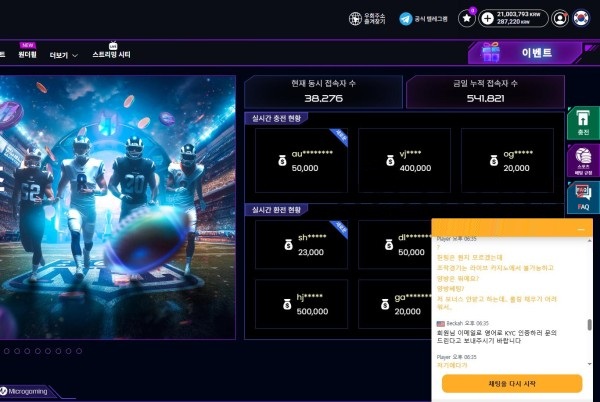Click the globe bypass address bookmark icon
Image resolution: width=600 pixels, height=402 pixels.
point(355,18)
